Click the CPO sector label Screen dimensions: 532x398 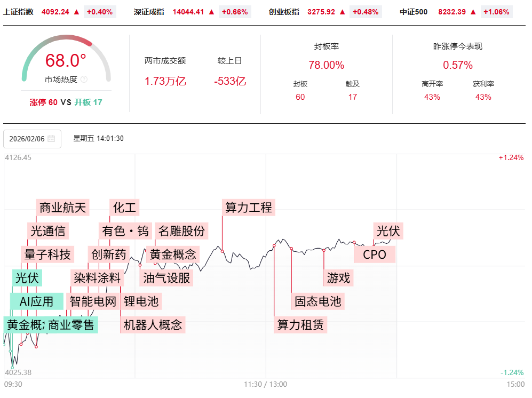tap(375, 254)
